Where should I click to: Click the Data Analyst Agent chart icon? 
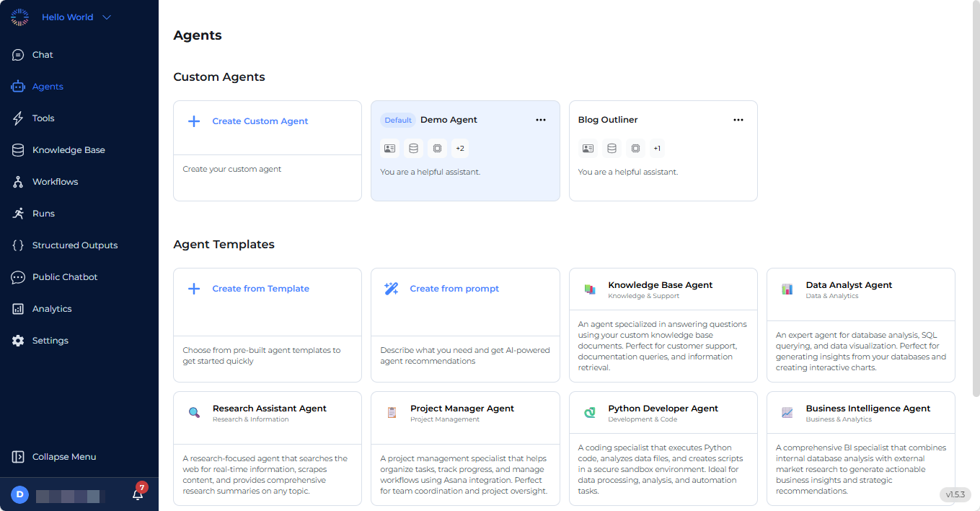click(787, 289)
